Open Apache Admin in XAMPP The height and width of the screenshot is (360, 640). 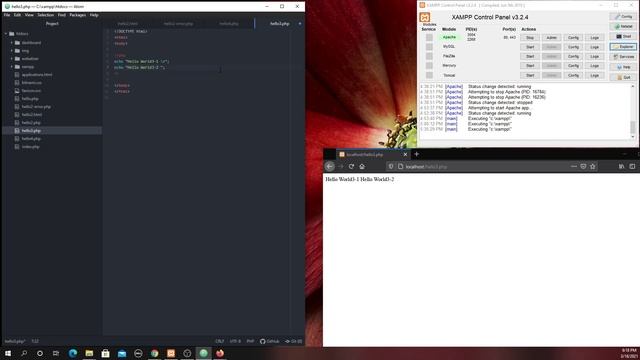[x=551, y=38]
